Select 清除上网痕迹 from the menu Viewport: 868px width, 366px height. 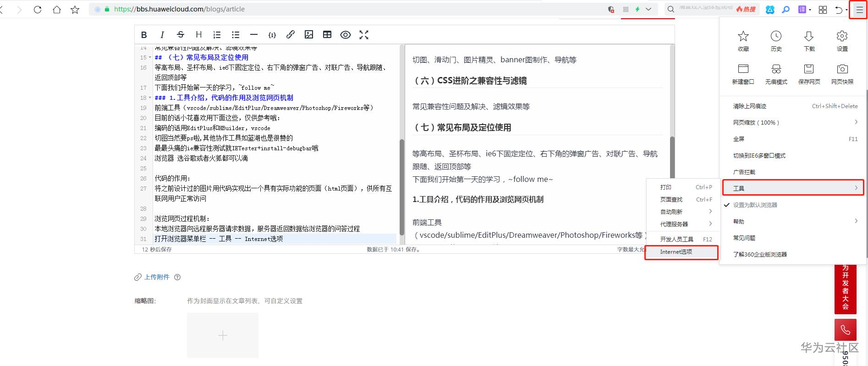pyautogui.click(x=793, y=106)
